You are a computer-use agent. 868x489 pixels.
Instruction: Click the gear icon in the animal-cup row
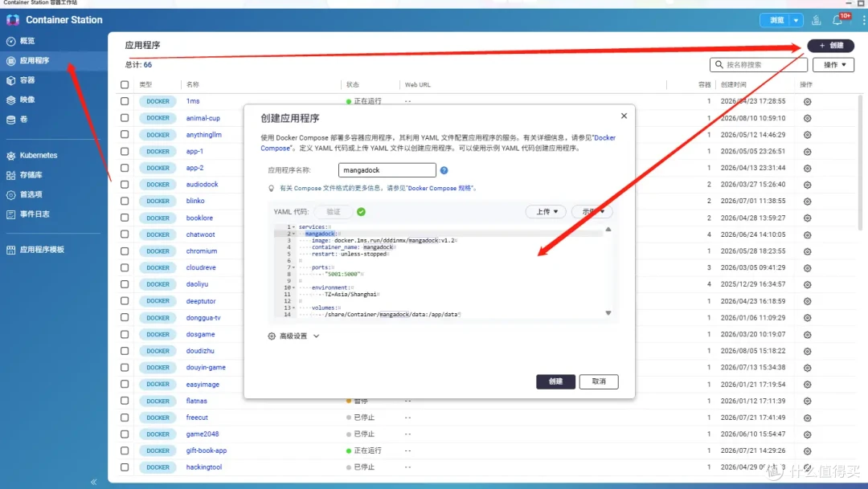point(807,118)
